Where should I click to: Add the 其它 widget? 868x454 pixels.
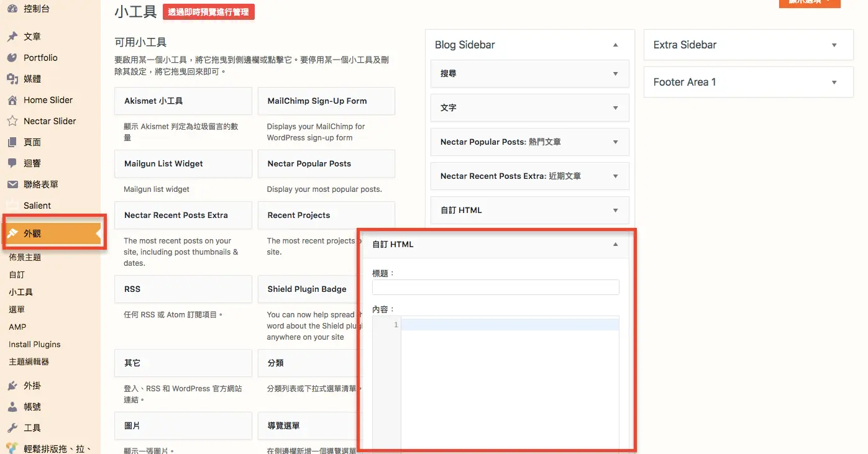183,363
